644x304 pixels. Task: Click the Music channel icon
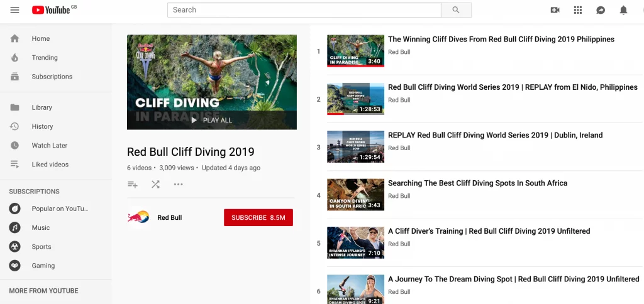[x=15, y=227]
